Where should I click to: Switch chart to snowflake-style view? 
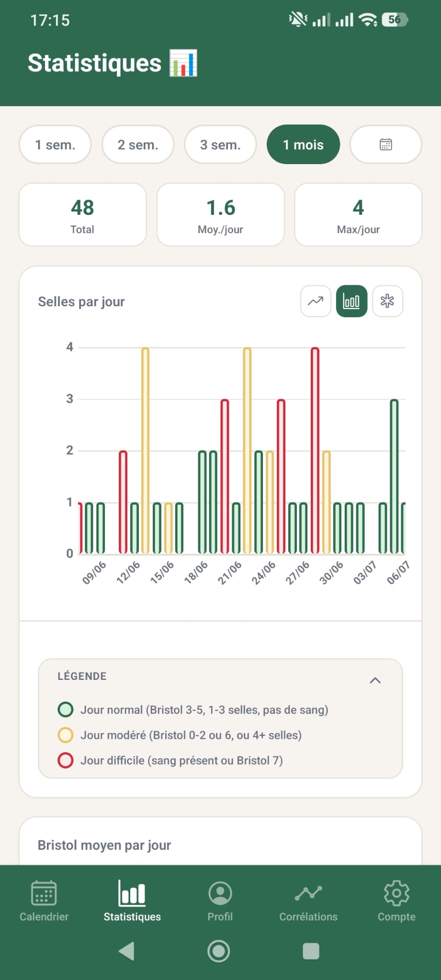click(x=387, y=301)
